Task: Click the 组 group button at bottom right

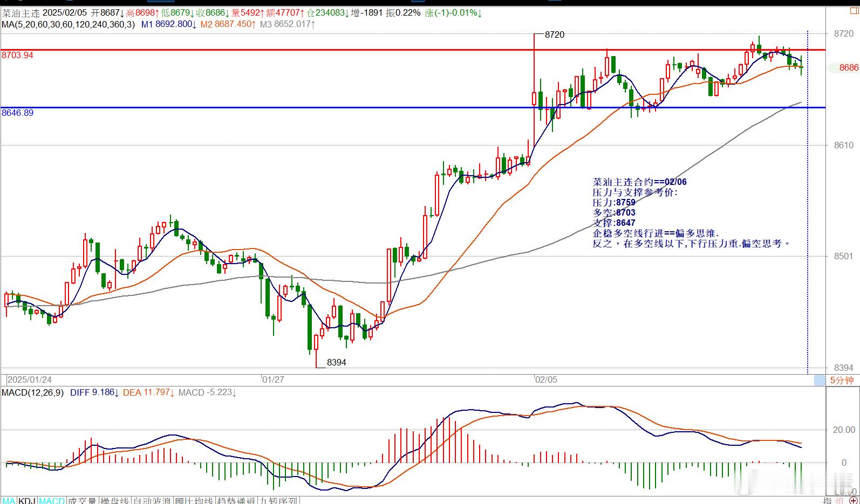Action: [840, 500]
